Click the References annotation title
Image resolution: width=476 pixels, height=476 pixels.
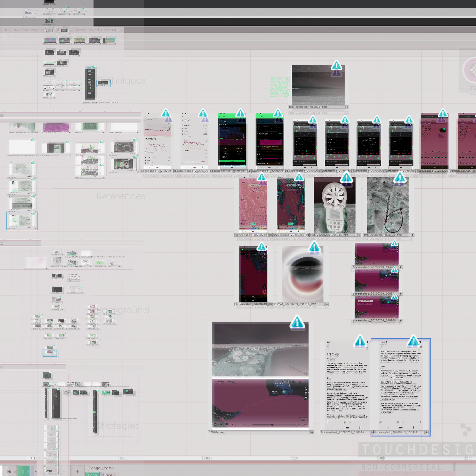121,196
